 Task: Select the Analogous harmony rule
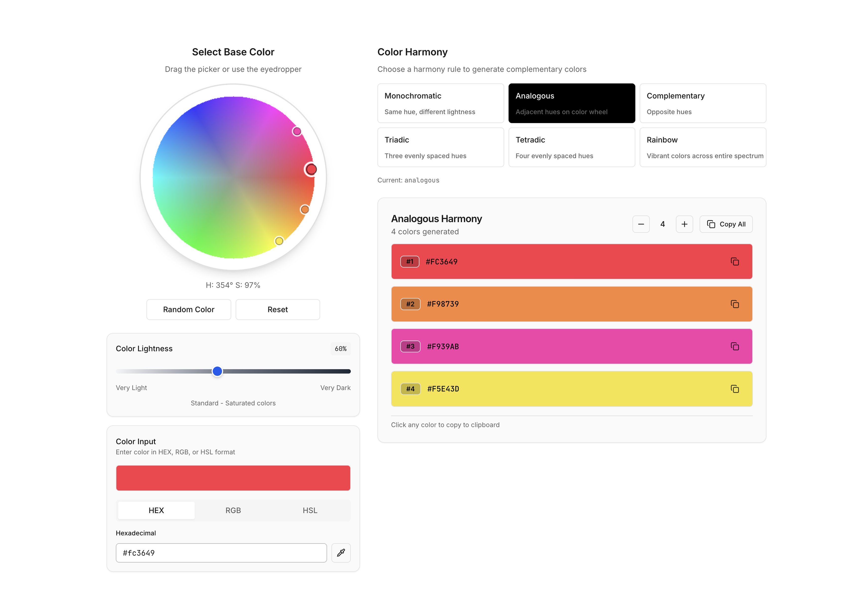(572, 103)
